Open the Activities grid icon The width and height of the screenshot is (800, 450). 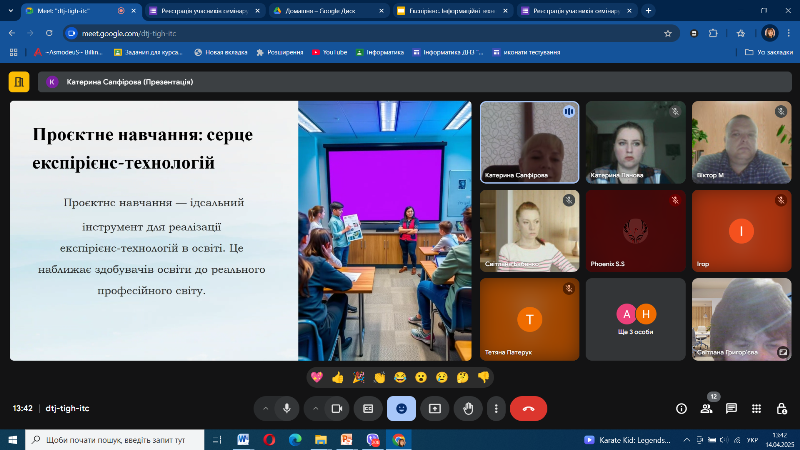[756, 408]
